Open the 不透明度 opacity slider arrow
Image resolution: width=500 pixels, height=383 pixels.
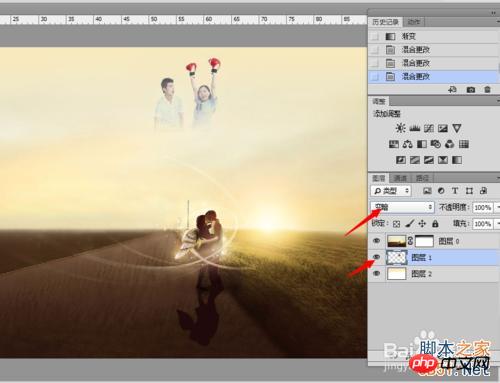[x=497, y=207]
